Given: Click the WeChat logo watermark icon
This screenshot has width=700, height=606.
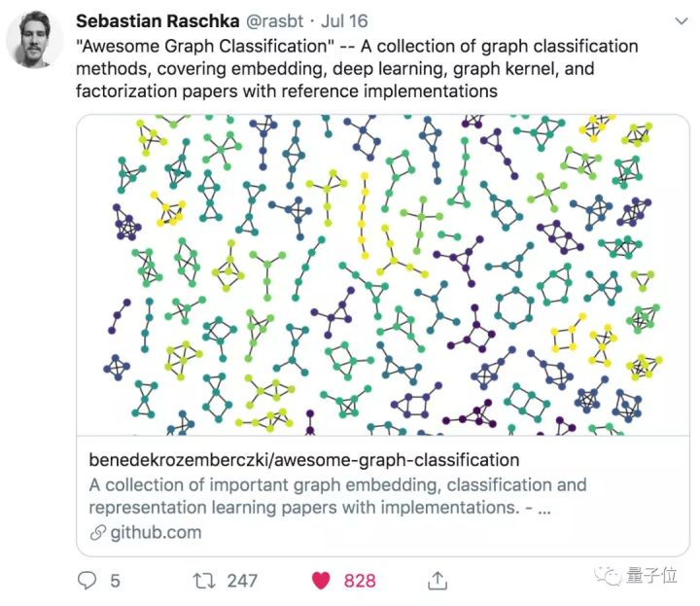Looking at the screenshot, I should (x=608, y=576).
